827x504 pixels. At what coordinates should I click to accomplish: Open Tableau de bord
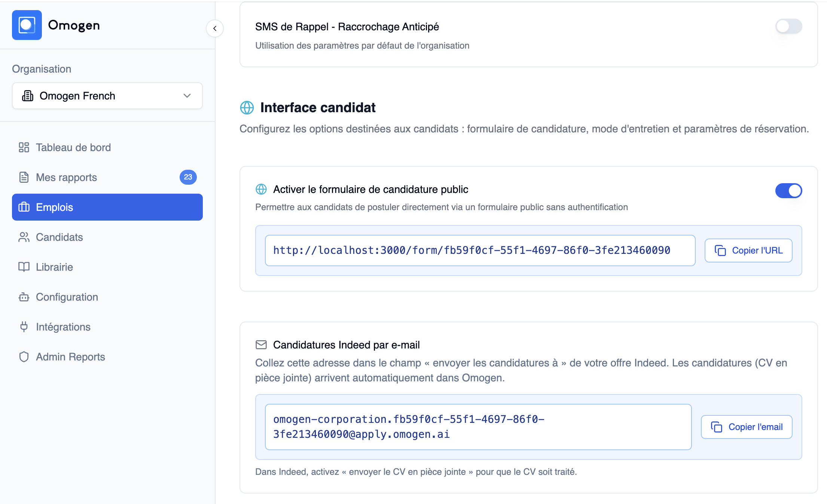point(107,147)
